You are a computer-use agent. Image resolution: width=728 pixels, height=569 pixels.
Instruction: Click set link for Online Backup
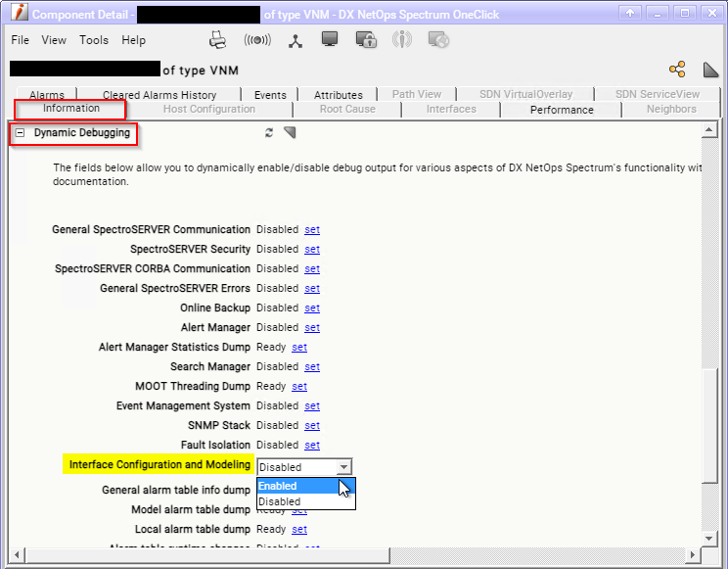(x=311, y=308)
